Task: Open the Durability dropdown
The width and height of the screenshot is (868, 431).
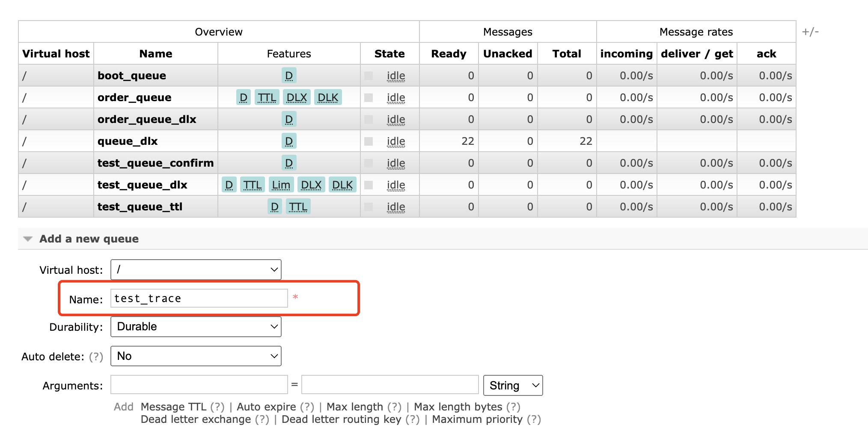Action: tap(196, 327)
